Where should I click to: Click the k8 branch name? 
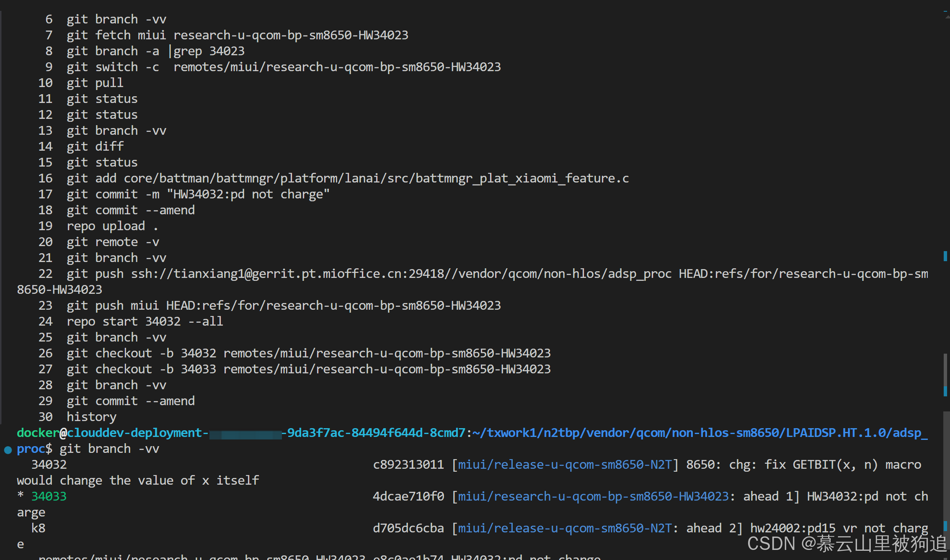click(38, 528)
